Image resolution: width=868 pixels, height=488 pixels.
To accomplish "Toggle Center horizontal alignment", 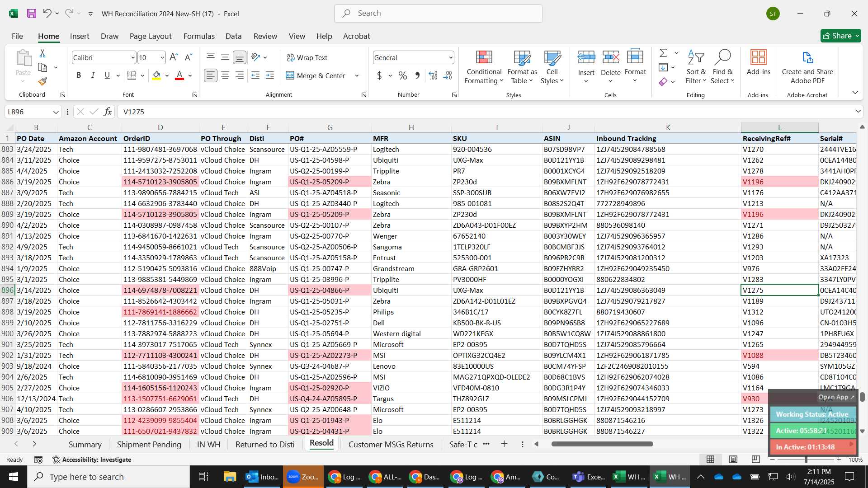I will 225,75.
